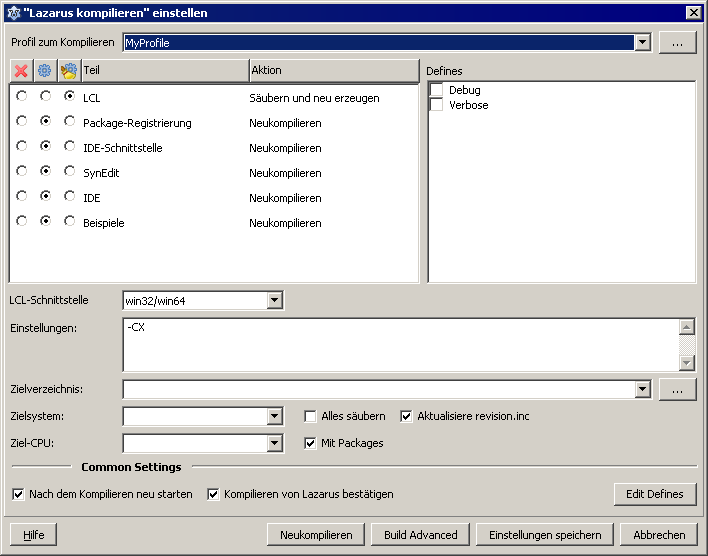The height and width of the screenshot is (556, 708).
Task: Enable the Debug define checkbox
Action: 436,90
